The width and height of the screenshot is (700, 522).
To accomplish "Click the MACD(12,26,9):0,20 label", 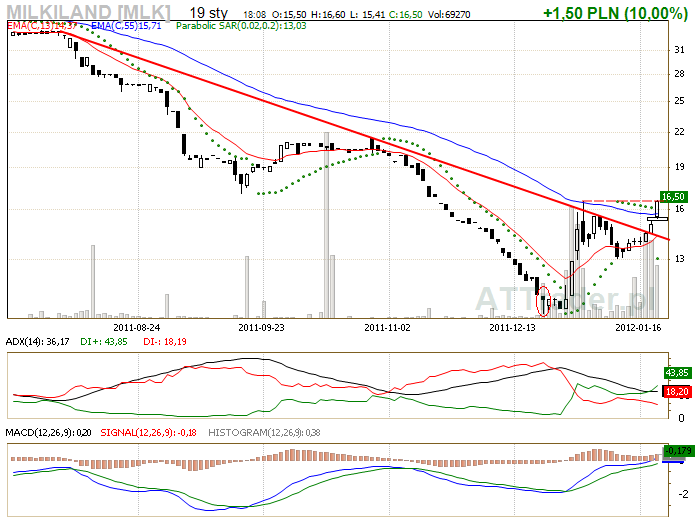I will pyautogui.click(x=48, y=433).
